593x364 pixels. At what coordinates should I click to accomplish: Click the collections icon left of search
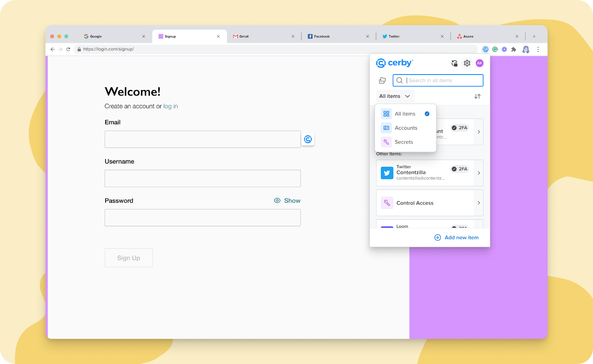tap(382, 80)
